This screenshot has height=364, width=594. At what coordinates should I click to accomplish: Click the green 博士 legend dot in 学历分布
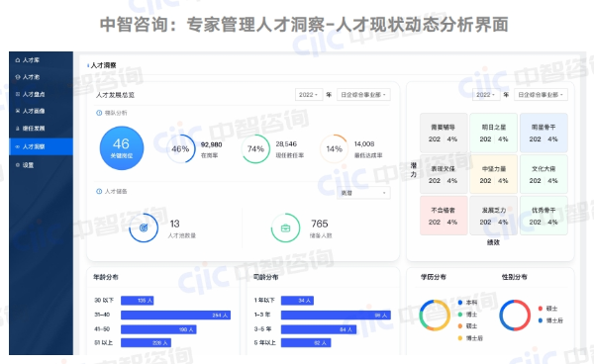tap(460, 315)
